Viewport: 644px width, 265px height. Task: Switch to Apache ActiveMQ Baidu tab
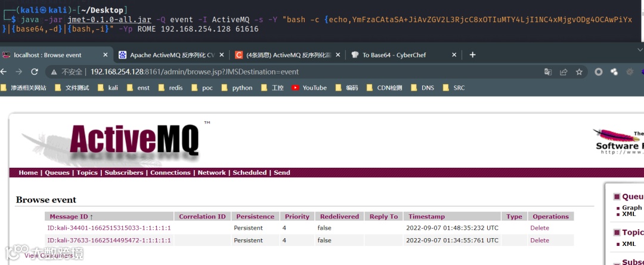coord(172,55)
